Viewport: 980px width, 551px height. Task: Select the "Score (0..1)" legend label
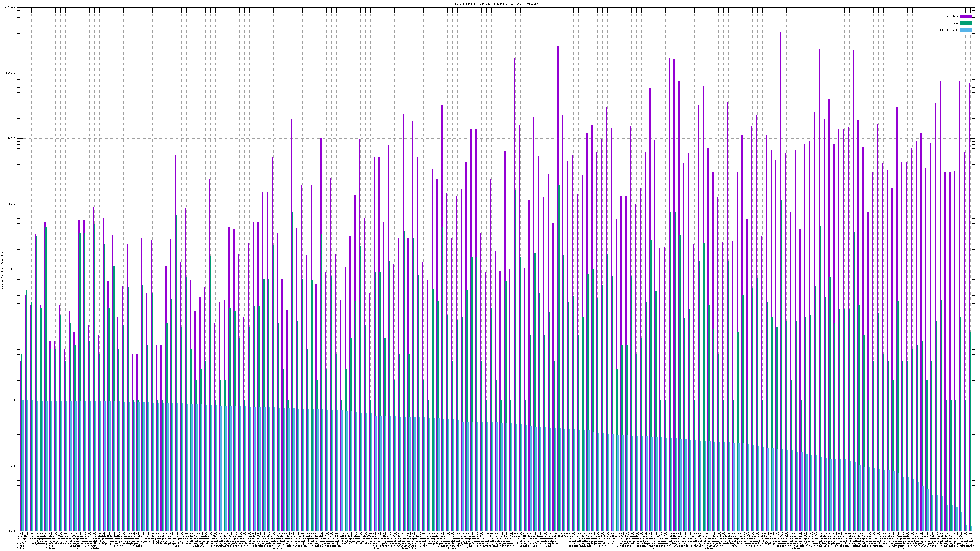pos(949,30)
